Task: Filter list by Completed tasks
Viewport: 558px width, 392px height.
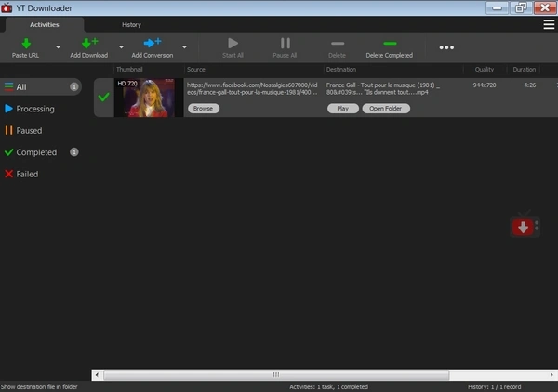Action: [36, 152]
